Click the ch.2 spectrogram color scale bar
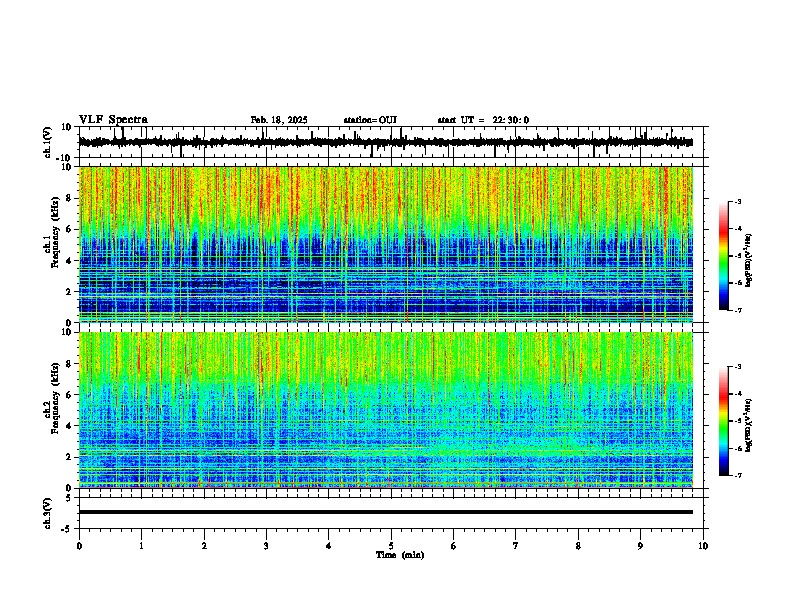 pyautogui.click(x=724, y=421)
